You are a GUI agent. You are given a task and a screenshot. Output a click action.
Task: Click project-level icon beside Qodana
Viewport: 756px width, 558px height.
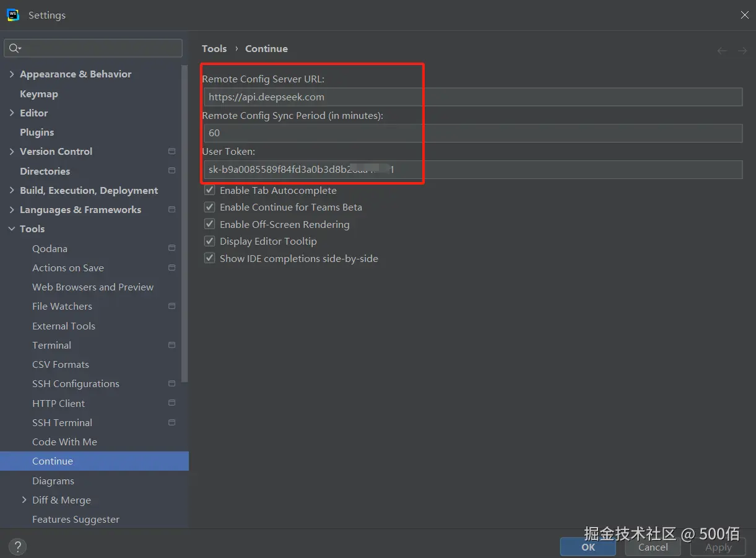click(172, 248)
